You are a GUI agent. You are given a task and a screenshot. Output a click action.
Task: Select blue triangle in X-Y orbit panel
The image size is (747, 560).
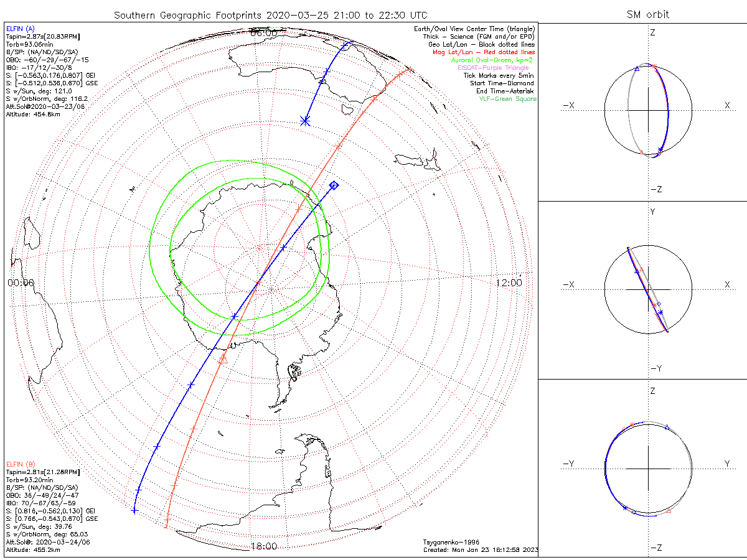point(637,271)
